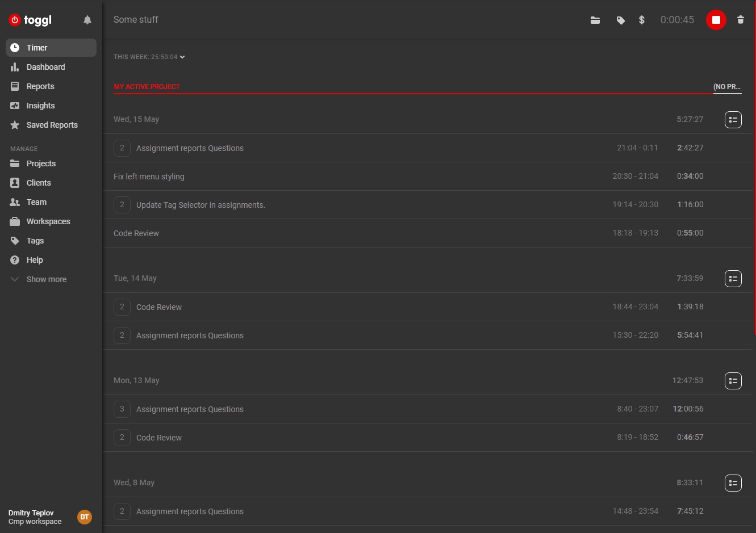The image size is (756, 533).
Task: Delete the running entry with the trash icon
Action: click(x=741, y=20)
